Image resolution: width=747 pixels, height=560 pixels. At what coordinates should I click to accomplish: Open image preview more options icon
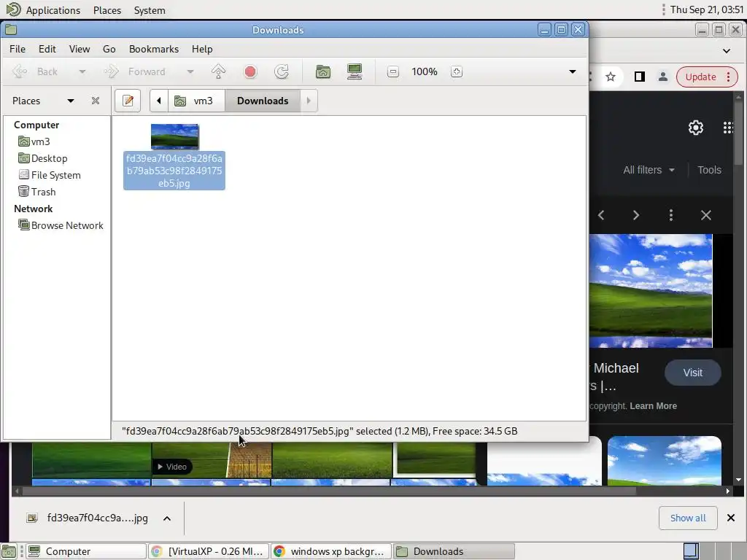point(671,215)
